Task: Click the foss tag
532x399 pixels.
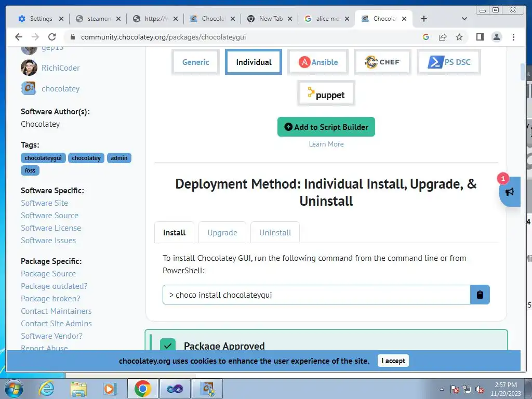Action: pos(30,170)
